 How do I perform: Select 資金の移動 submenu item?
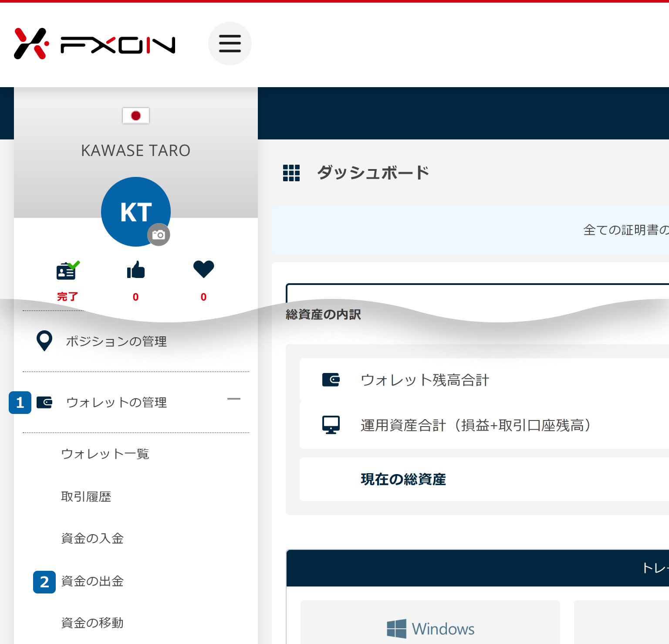92,623
